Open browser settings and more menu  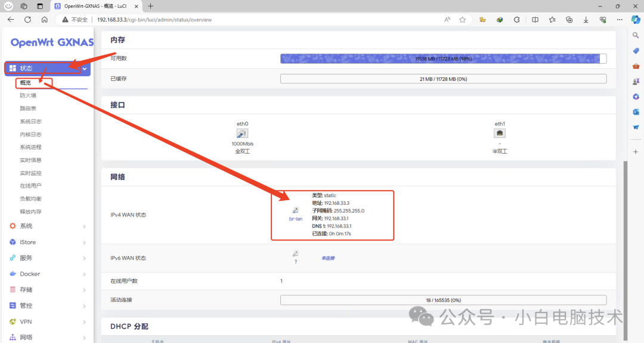(620, 19)
